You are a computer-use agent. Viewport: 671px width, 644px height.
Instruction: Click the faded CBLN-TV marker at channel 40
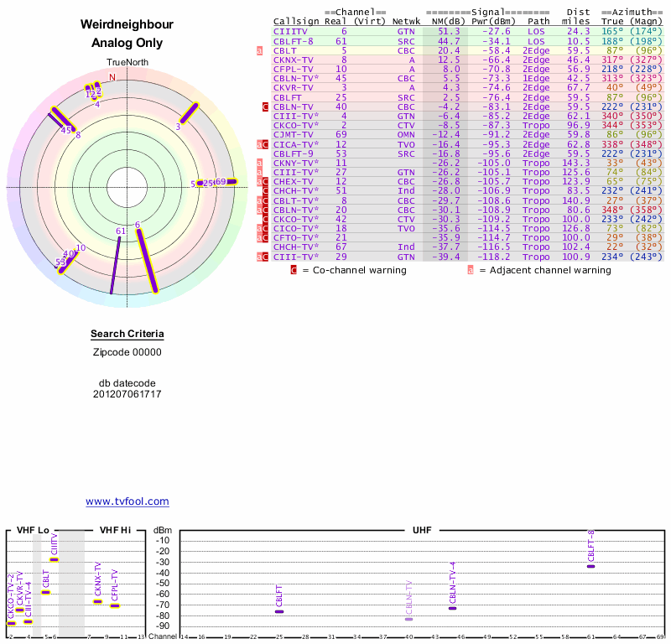point(408,619)
